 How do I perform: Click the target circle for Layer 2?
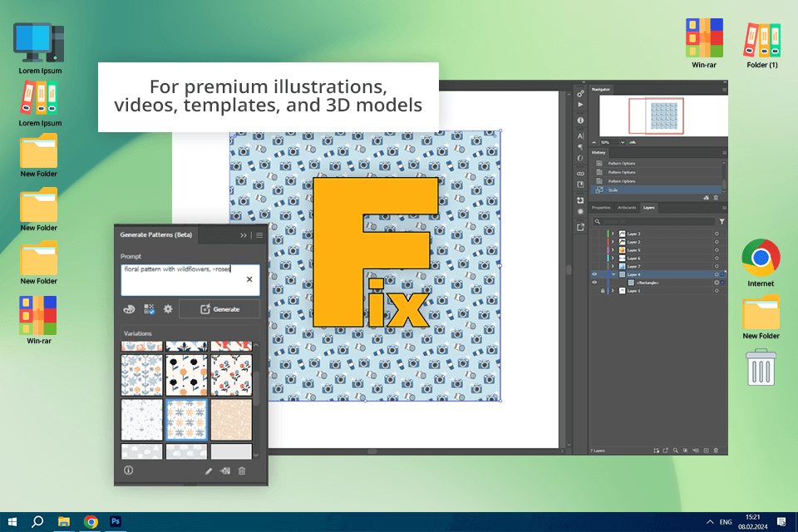(x=717, y=242)
